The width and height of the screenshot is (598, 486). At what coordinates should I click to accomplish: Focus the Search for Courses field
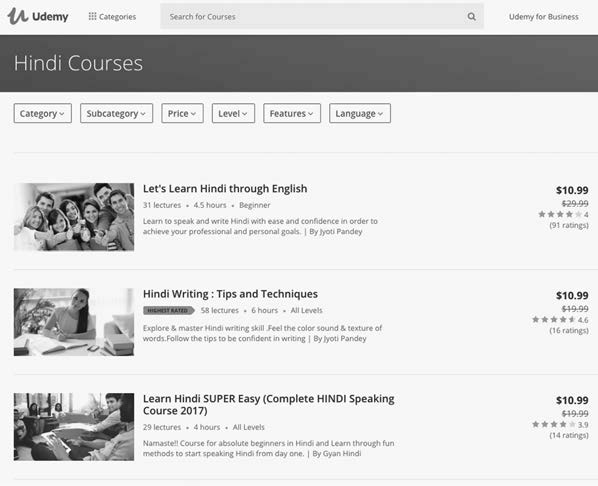(x=322, y=16)
